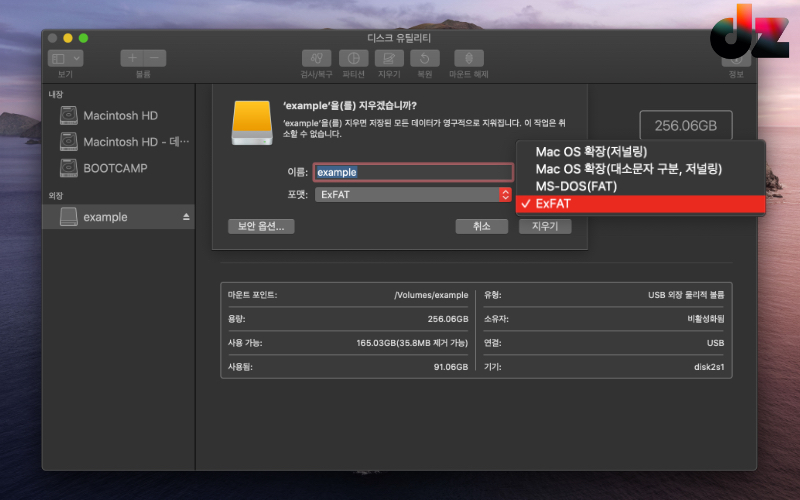
Task: Click the 보기 sidebar view icon
Action: point(59,58)
